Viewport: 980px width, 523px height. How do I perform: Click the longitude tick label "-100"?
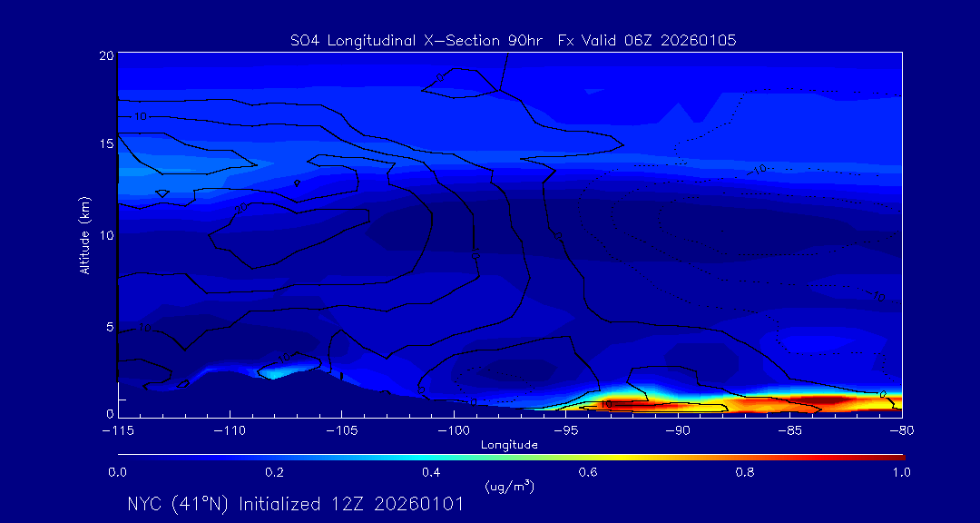click(x=454, y=431)
